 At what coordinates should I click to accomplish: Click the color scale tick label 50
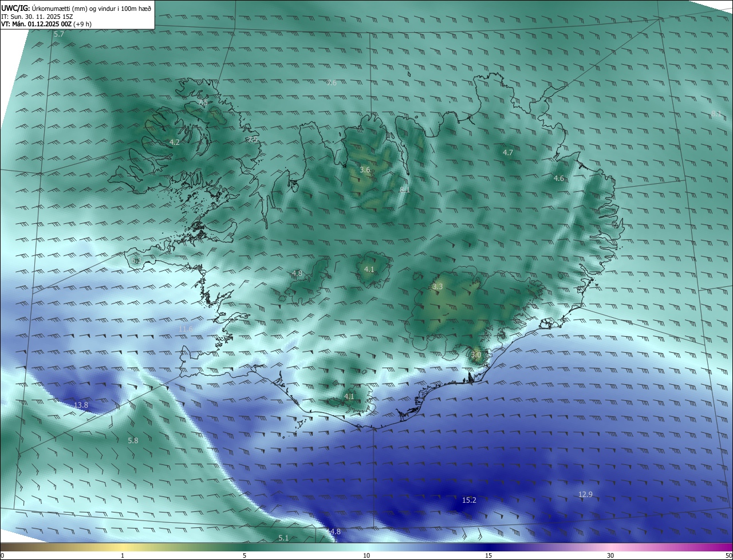click(x=728, y=555)
